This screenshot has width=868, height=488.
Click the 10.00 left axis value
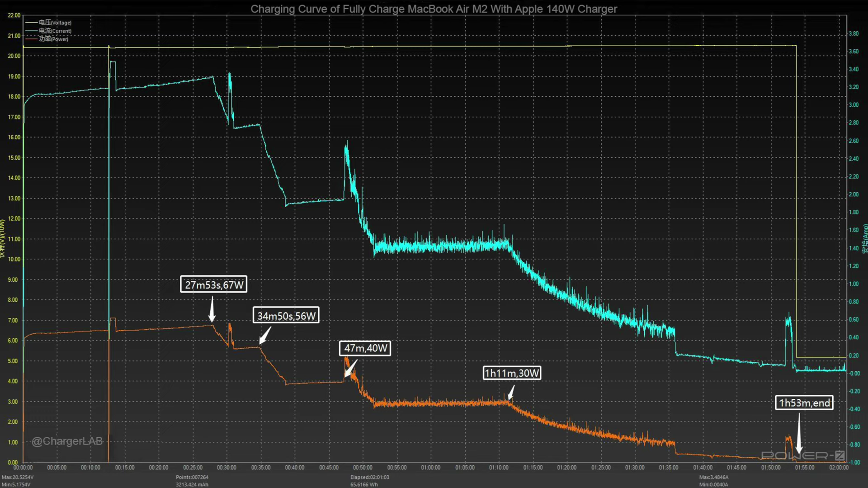coord(14,259)
